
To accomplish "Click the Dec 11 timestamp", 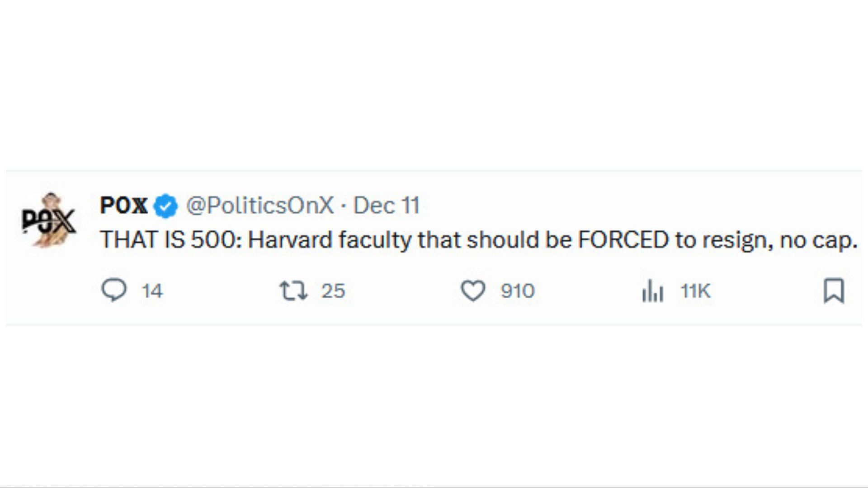I will pyautogui.click(x=387, y=206).
